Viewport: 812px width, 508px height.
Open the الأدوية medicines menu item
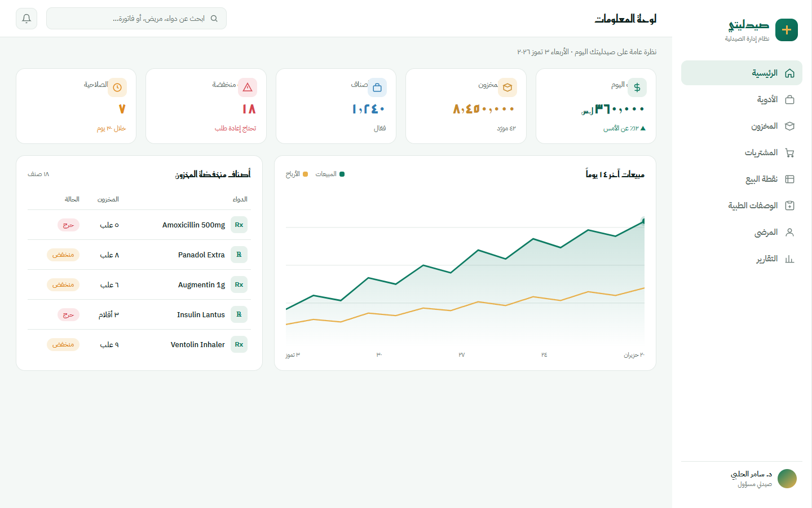[x=742, y=99]
